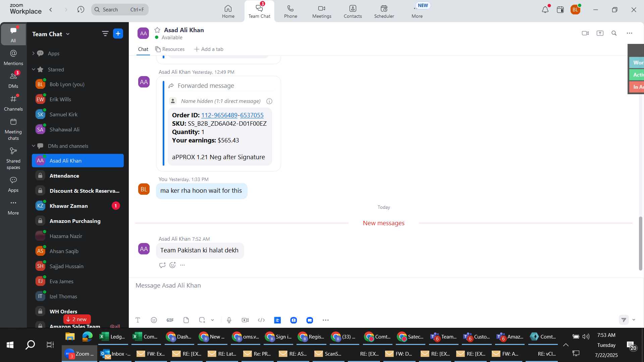Toggle text formatting in composer
Viewport: 644px width, 362px height.
[138, 320]
